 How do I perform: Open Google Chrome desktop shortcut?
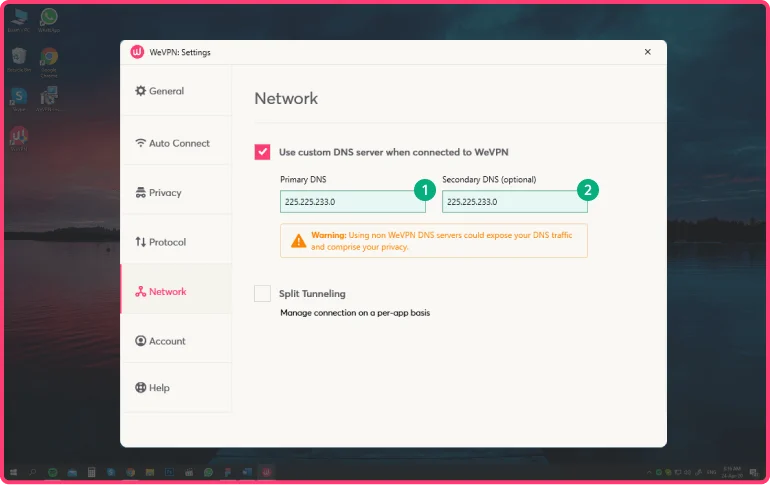48,58
